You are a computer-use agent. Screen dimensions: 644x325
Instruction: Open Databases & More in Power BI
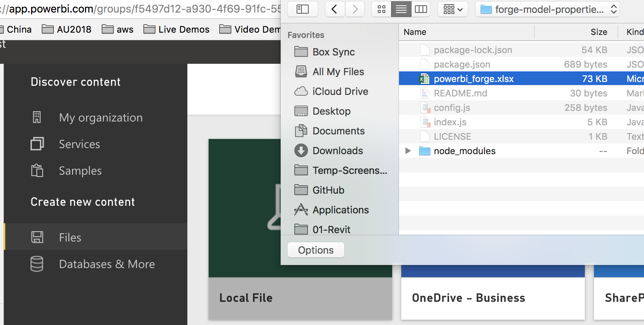coord(96,263)
